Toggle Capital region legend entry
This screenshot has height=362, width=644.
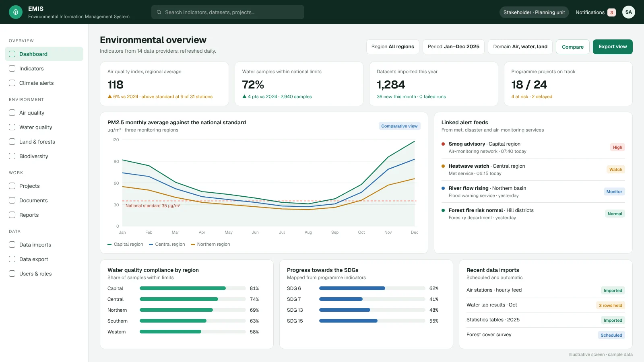click(x=126, y=244)
